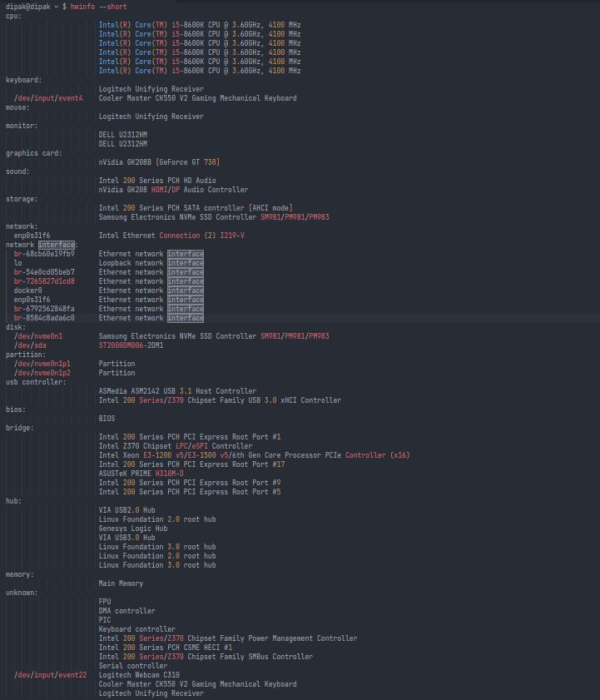The height and width of the screenshot is (700, 600).
Task: Click 'Intel 200 Series PCH HD Audio' line
Action: (157, 181)
